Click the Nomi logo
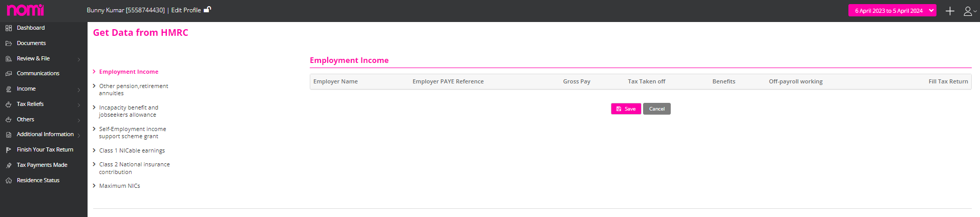 click(25, 10)
